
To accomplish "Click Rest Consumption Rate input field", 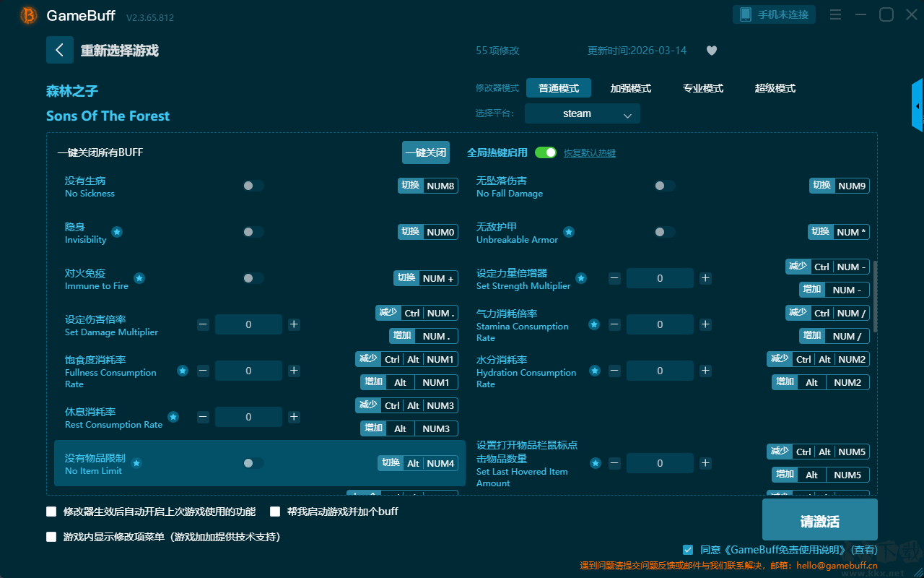I will coord(248,417).
